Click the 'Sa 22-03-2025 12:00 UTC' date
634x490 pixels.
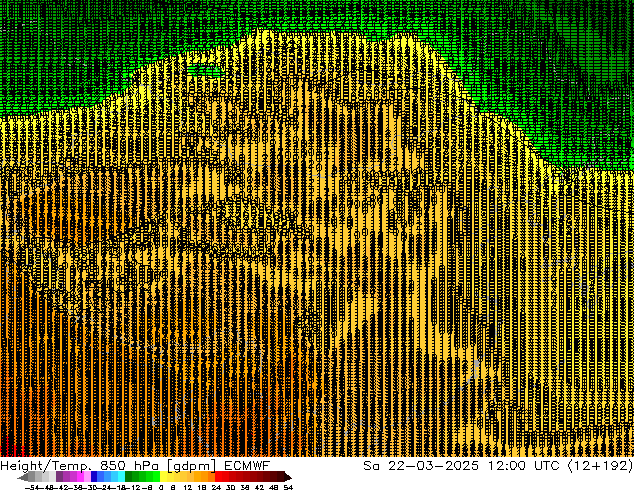[461, 466]
